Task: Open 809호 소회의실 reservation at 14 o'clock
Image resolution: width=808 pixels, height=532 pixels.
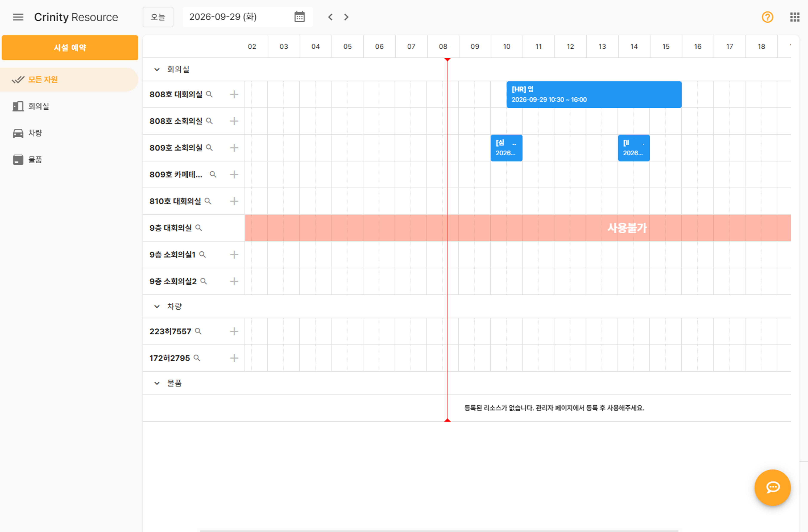Action: [634, 148]
